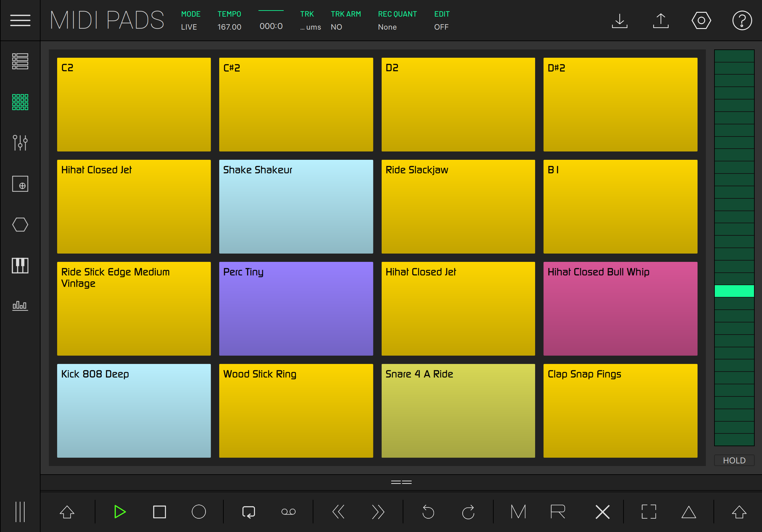This screenshot has width=762, height=532.
Task: Rewind with double left chevrons
Action: coord(339,512)
